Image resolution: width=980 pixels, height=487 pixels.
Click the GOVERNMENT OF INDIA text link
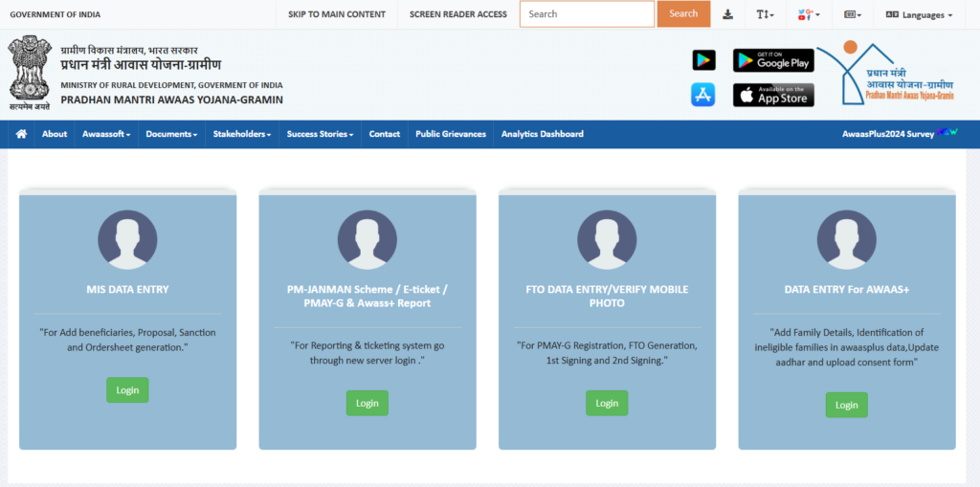tap(55, 14)
